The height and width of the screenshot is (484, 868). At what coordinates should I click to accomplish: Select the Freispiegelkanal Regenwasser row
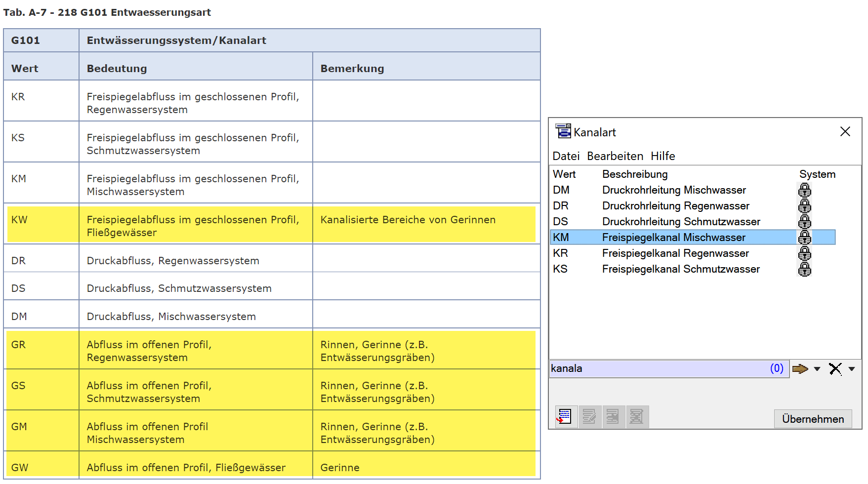tap(675, 253)
